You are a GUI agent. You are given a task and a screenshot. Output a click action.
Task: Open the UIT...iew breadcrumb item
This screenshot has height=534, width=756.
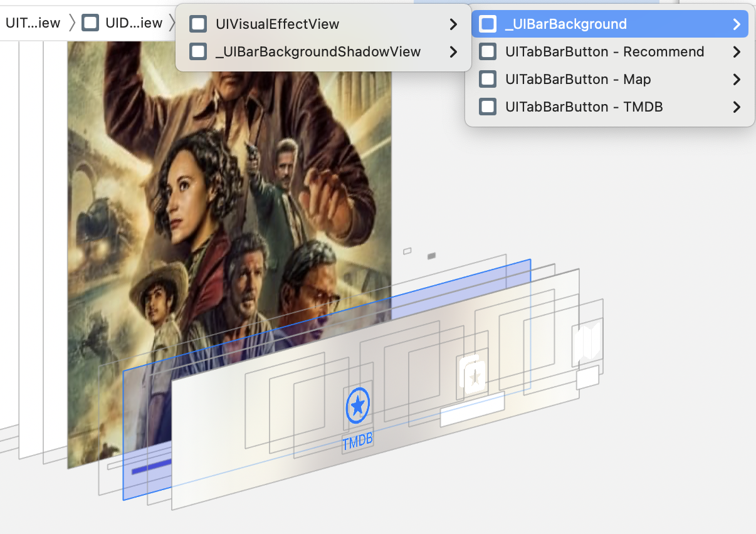(33, 23)
